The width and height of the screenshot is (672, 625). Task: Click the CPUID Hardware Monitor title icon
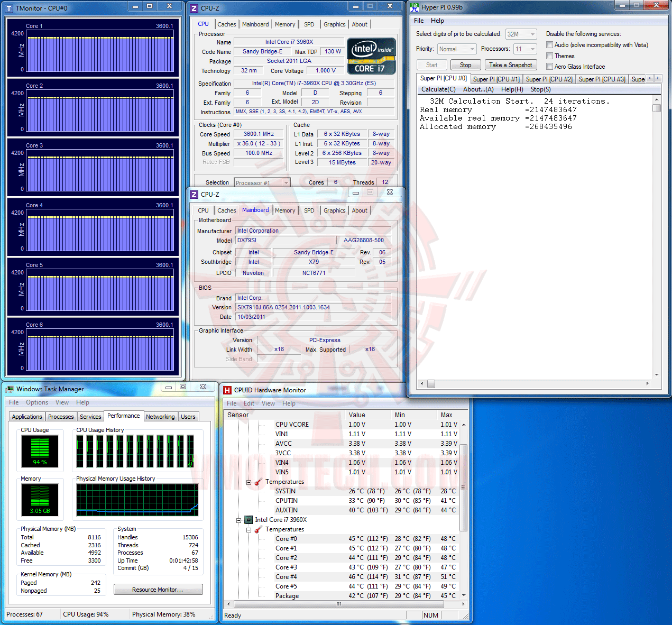click(x=227, y=390)
